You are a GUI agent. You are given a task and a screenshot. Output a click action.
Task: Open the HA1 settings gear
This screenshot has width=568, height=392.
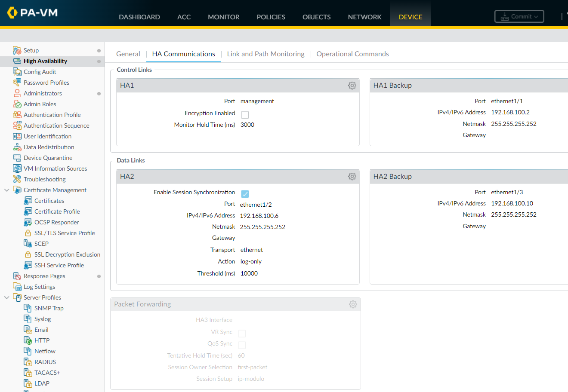click(x=352, y=86)
